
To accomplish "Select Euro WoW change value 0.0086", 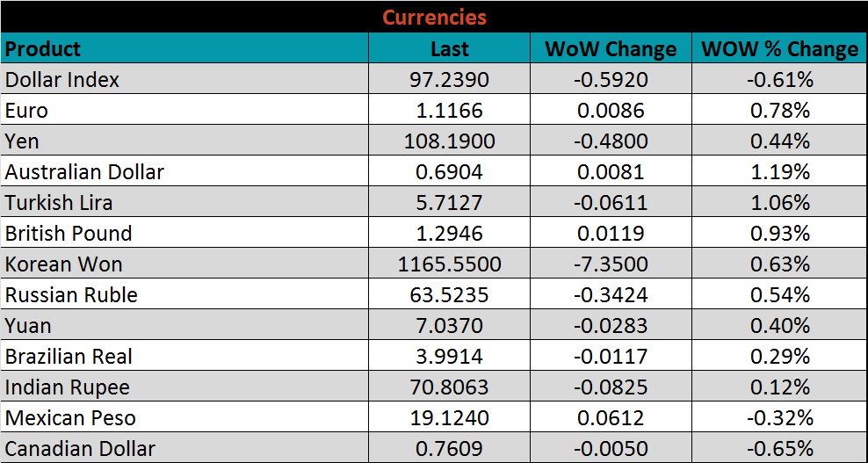I will point(611,111).
